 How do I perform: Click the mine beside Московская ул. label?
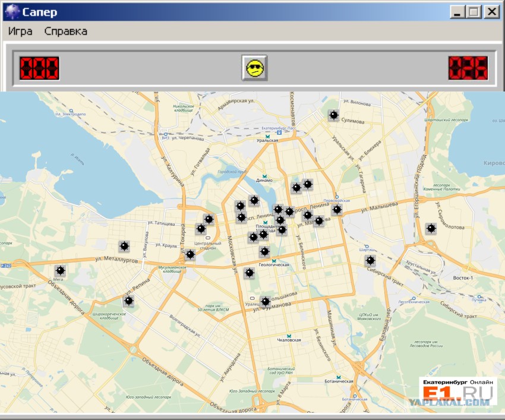coord(250,273)
